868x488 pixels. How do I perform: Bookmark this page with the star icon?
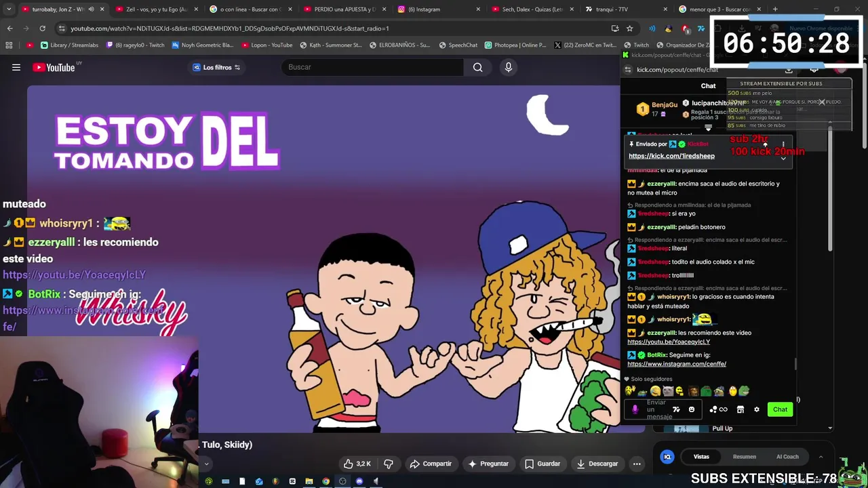(630, 28)
